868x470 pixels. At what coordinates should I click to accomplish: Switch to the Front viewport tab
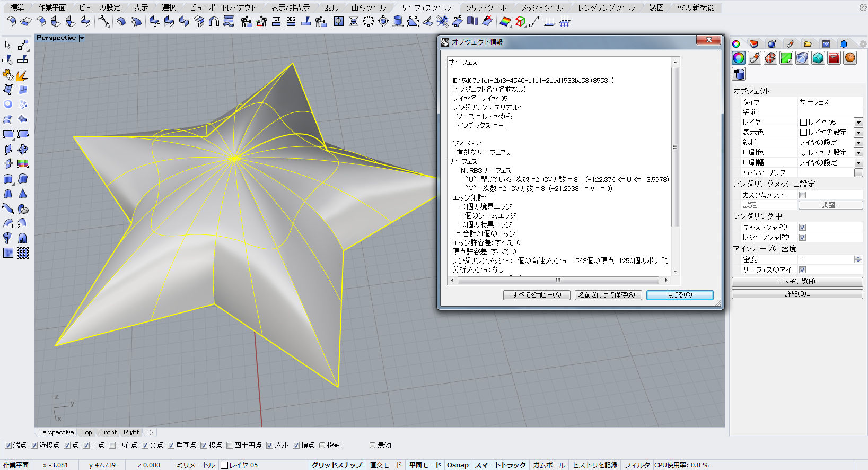click(108, 432)
